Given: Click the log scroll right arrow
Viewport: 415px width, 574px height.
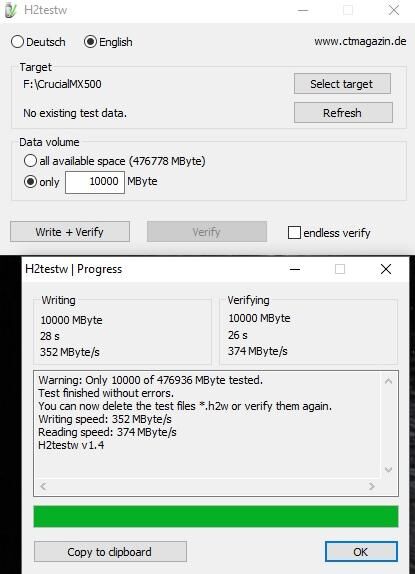Looking at the screenshot, I should [x=372, y=486].
